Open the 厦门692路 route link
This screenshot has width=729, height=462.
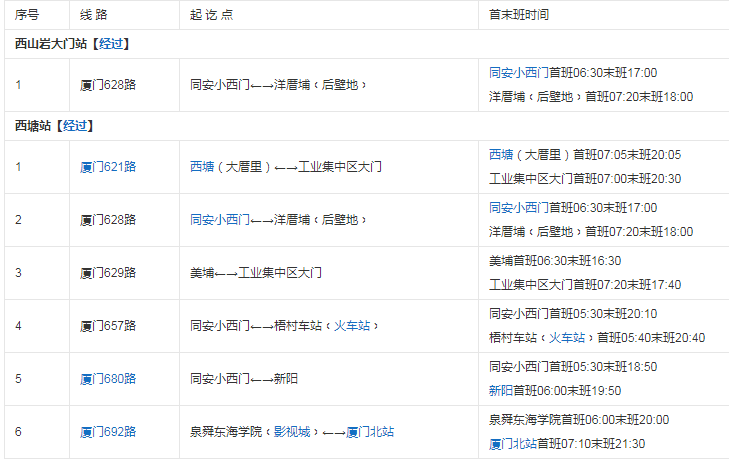click(108, 432)
